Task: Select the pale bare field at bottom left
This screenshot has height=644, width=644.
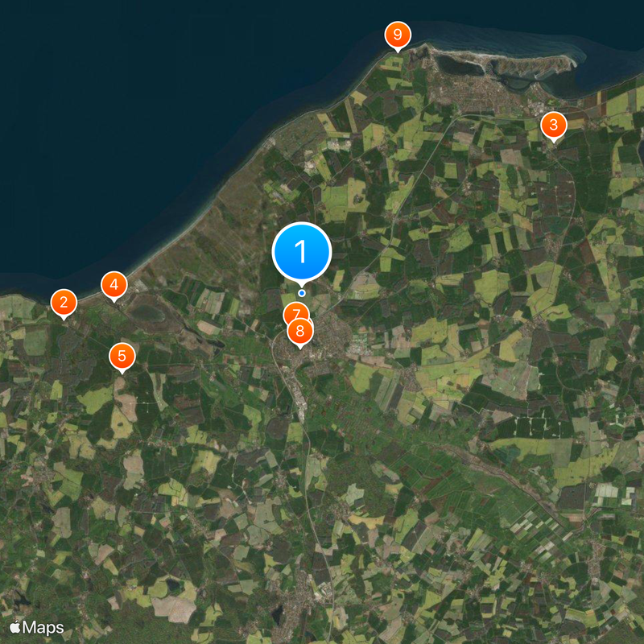Action: coord(174,609)
